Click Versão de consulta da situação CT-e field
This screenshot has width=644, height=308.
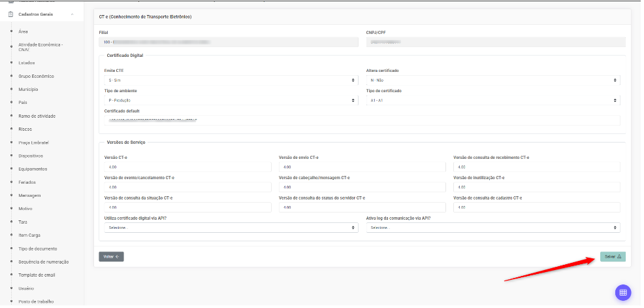(x=187, y=208)
